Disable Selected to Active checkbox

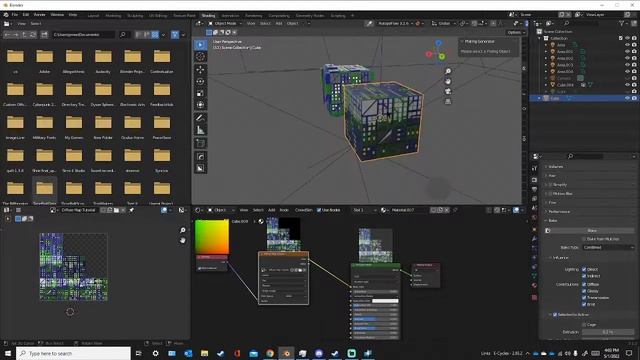(555, 315)
